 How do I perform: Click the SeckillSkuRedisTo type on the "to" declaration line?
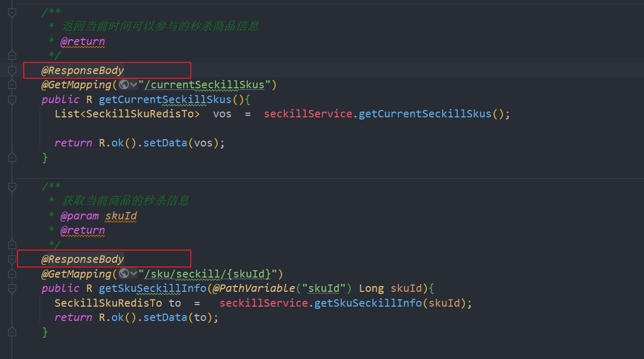(108, 303)
